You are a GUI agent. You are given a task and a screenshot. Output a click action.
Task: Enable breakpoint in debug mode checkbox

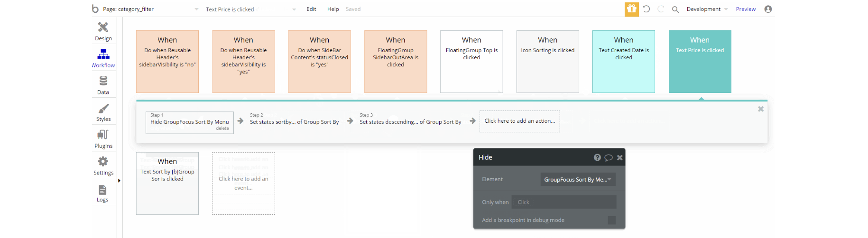click(x=611, y=220)
